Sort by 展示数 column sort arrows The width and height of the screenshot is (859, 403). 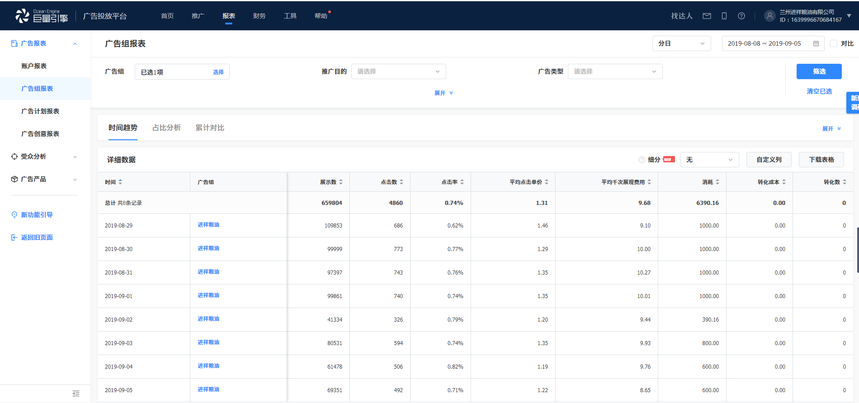tap(341, 182)
